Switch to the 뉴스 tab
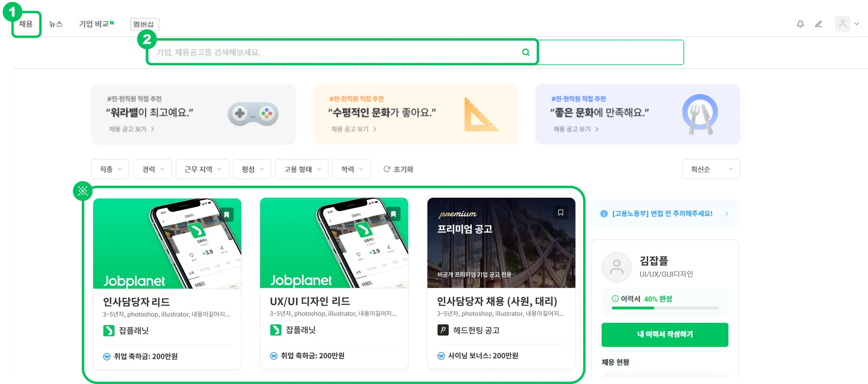Viewport: 868px width, 384px height. [56, 24]
